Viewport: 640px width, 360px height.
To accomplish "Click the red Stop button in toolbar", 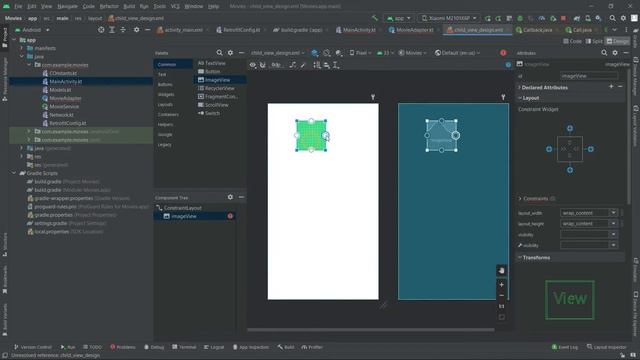I will (x=563, y=18).
